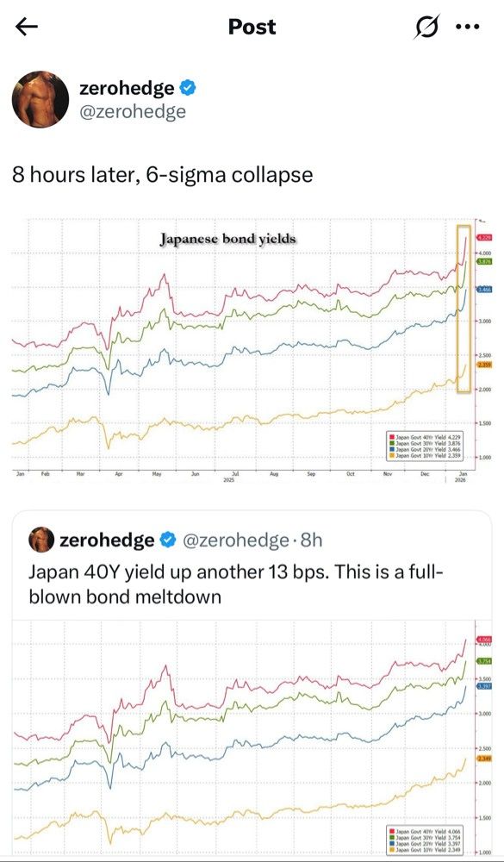The image size is (504, 862).
Task: Tap the blue verified badge beside zerohedge
Action: (x=189, y=87)
